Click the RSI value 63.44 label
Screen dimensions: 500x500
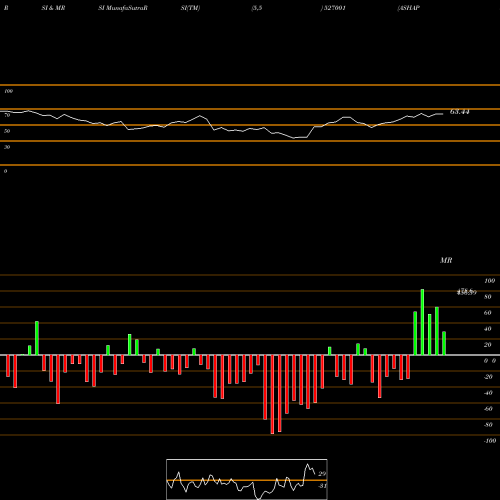coord(460,112)
